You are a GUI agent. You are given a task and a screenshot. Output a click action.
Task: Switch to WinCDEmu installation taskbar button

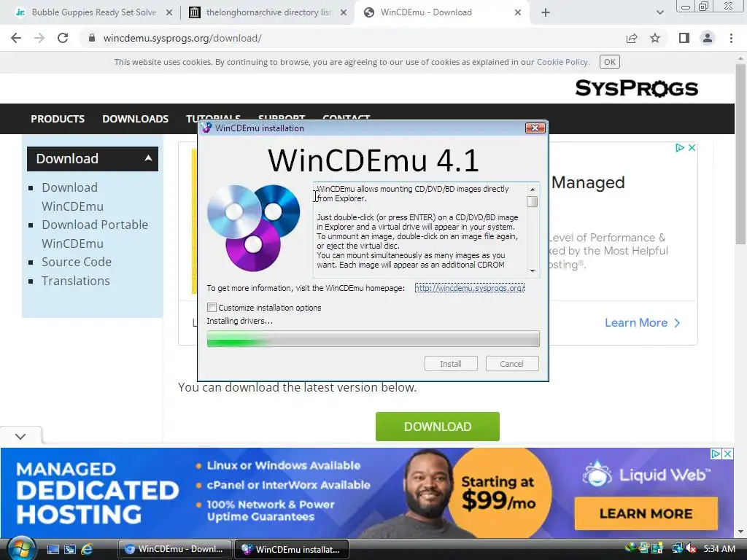tap(292, 549)
